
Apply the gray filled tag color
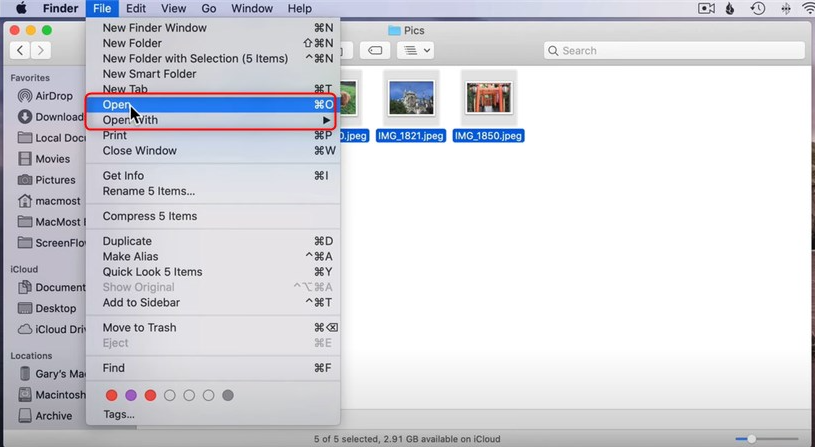pyautogui.click(x=228, y=396)
